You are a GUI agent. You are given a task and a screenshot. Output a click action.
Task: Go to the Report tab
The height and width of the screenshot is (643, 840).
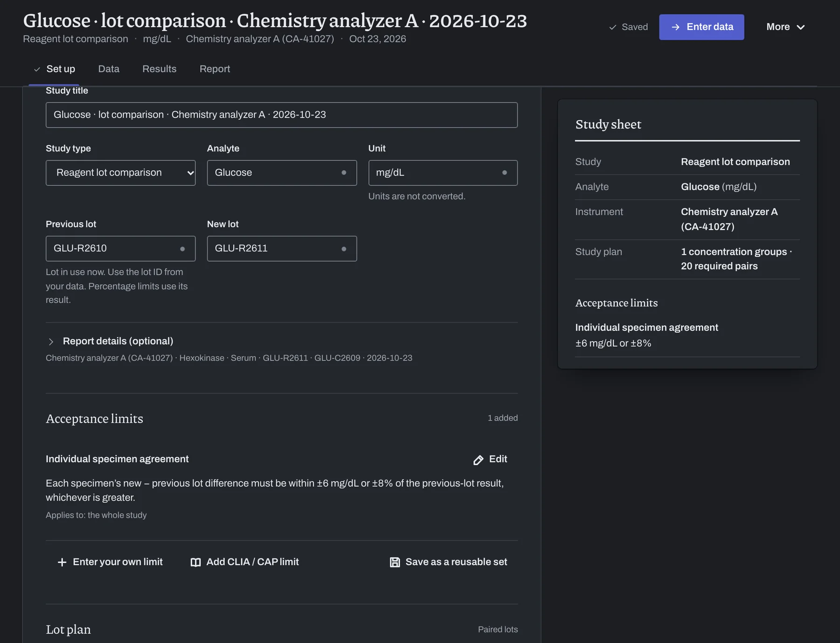pyautogui.click(x=215, y=69)
